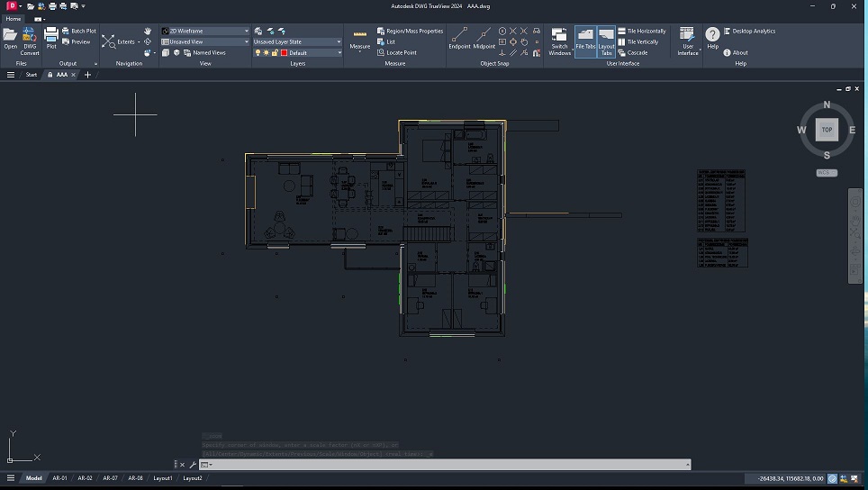Select the Home ribbon tab
This screenshot has width=868, height=490.
14,19
